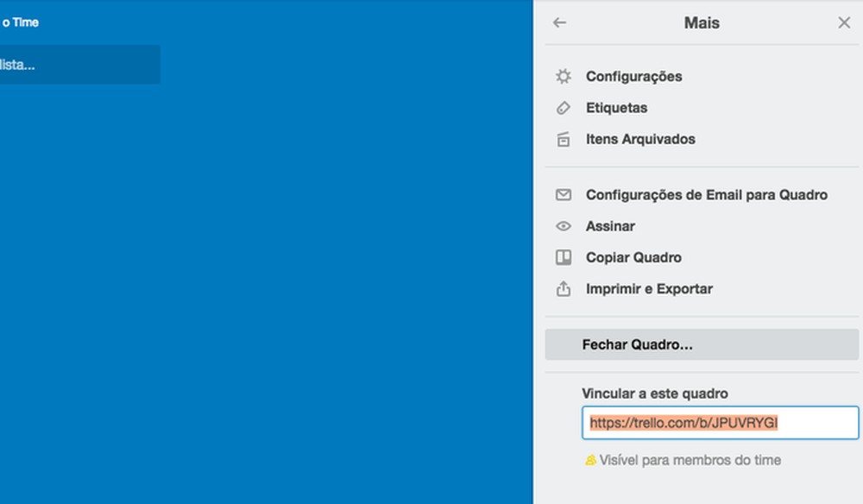Select the Copiar Quadro board icon
This screenshot has height=504, width=863.
(x=563, y=257)
